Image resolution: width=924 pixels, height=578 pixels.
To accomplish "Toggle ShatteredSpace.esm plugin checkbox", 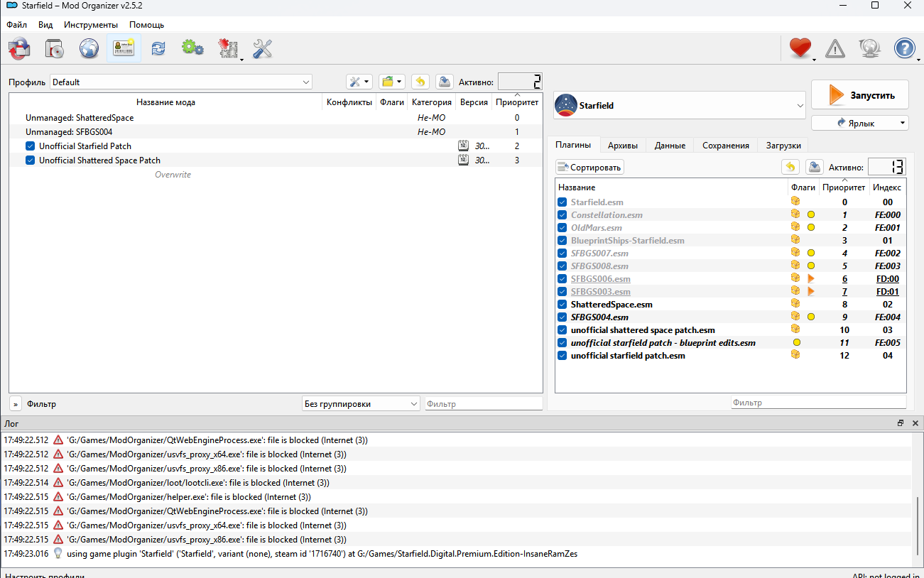I will 562,305.
